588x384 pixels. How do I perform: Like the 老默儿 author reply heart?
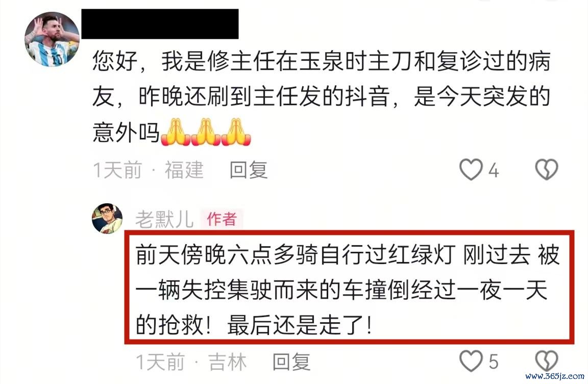click(471, 361)
